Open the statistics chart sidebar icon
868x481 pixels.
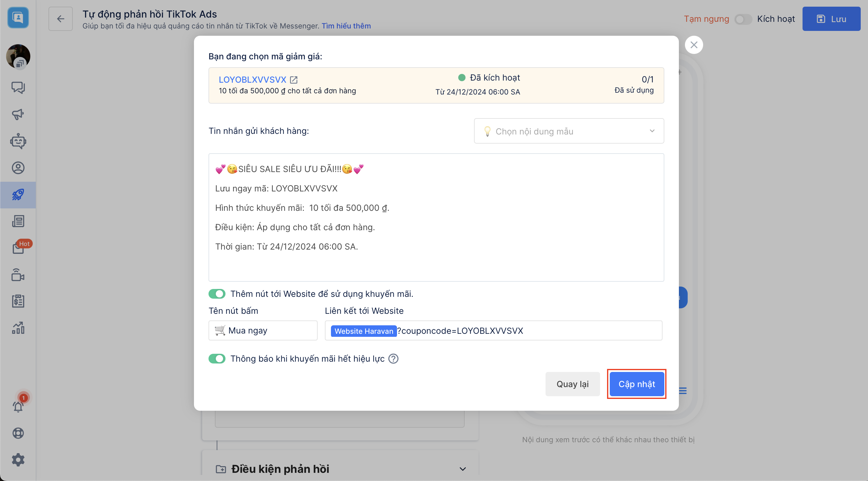pyautogui.click(x=18, y=328)
